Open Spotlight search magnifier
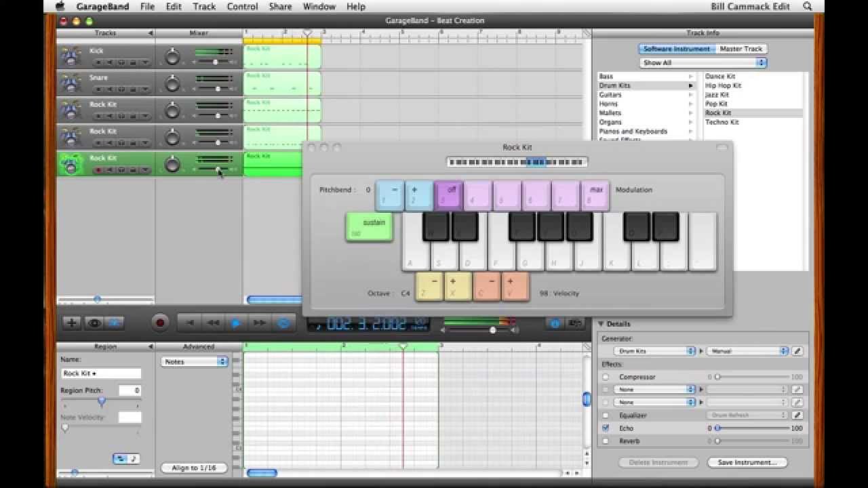Image resolution: width=868 pixels, height=488 pixels. (807, 6)
